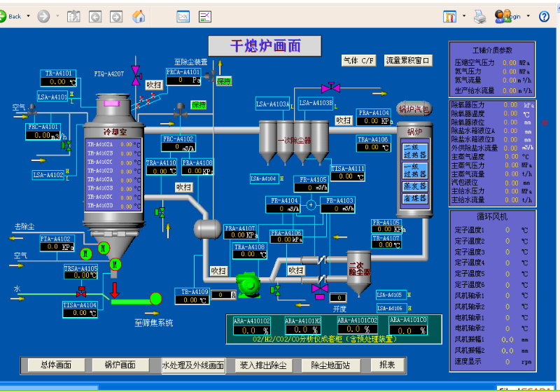Open the Help question mark icon

click(544, 16)
